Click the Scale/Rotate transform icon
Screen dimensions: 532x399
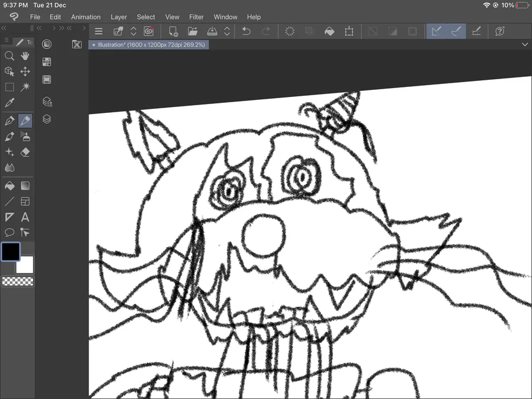[x=349, y=31]
